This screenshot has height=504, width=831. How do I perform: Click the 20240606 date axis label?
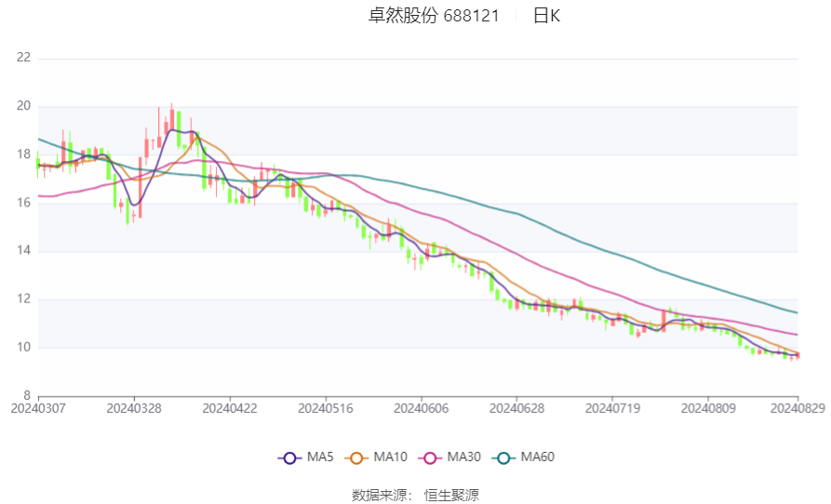click(x=421, y=408)
